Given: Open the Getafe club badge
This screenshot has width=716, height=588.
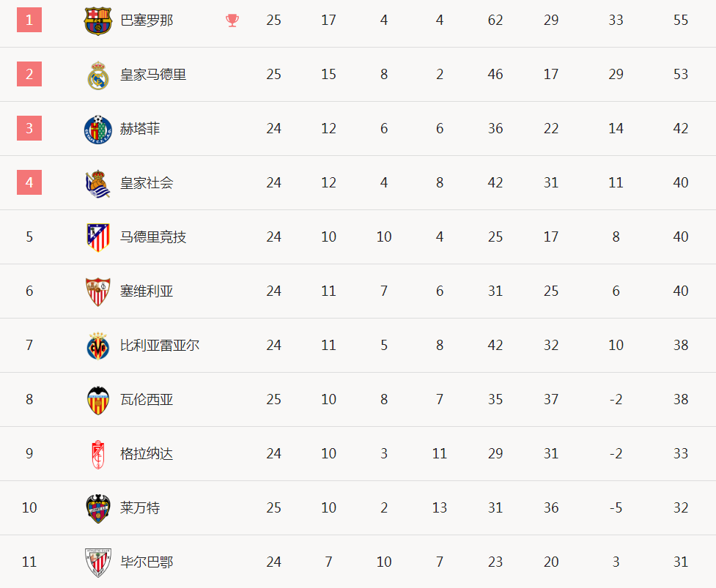Looking at the screenshot, I should pos(97,129).
